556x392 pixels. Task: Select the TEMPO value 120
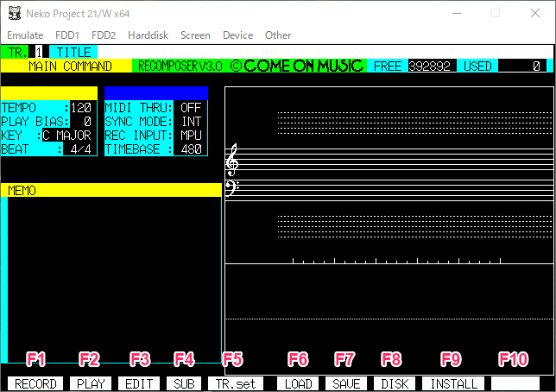click(x=80, y=107)
